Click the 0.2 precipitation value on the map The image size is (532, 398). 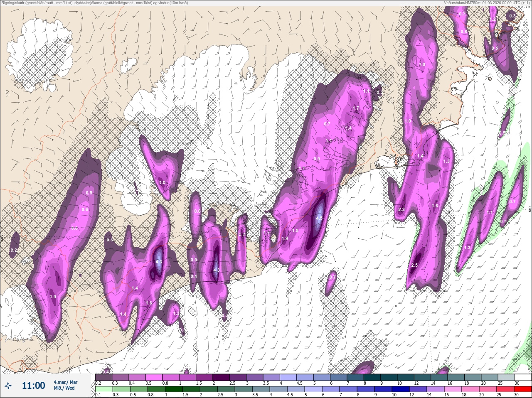pyautogui.click(x=14, y=250)
